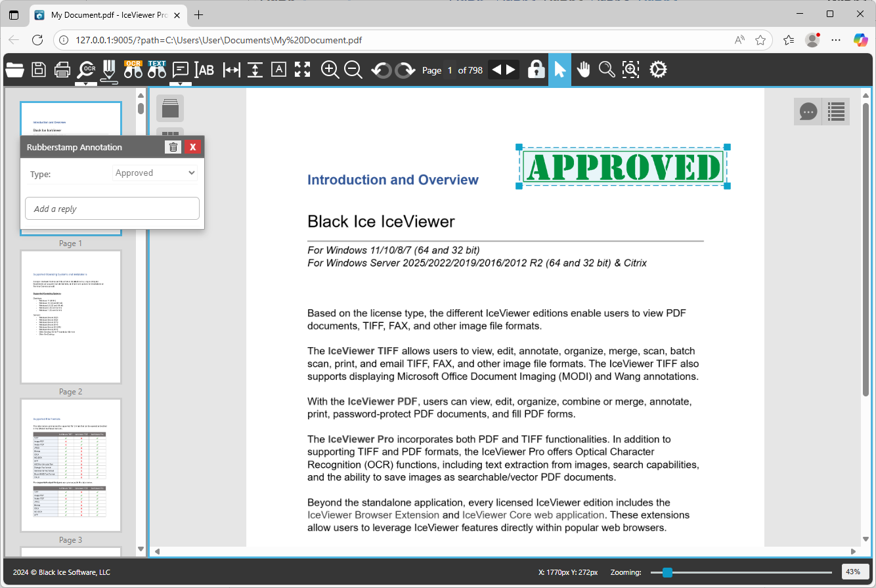Click the actual size A icon
876x588 pixels.
click(x=279, y=70)
